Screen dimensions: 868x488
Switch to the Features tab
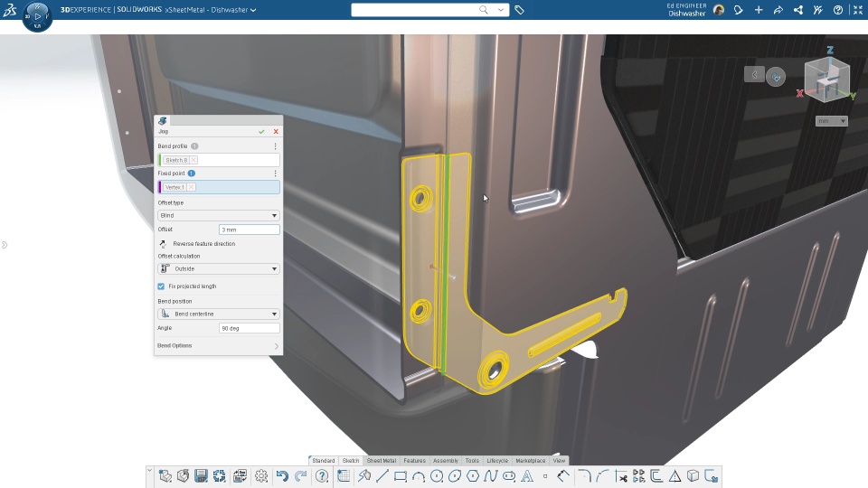415,460
